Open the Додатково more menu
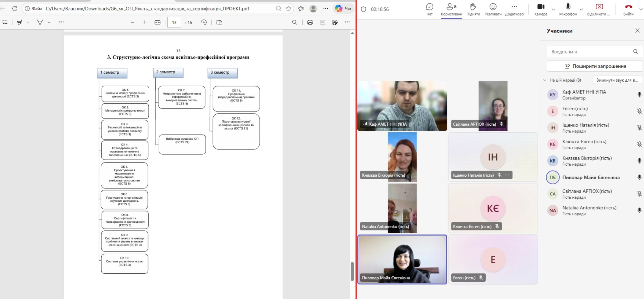The width and height of the screenshot is (644, 299). point(514,9)
